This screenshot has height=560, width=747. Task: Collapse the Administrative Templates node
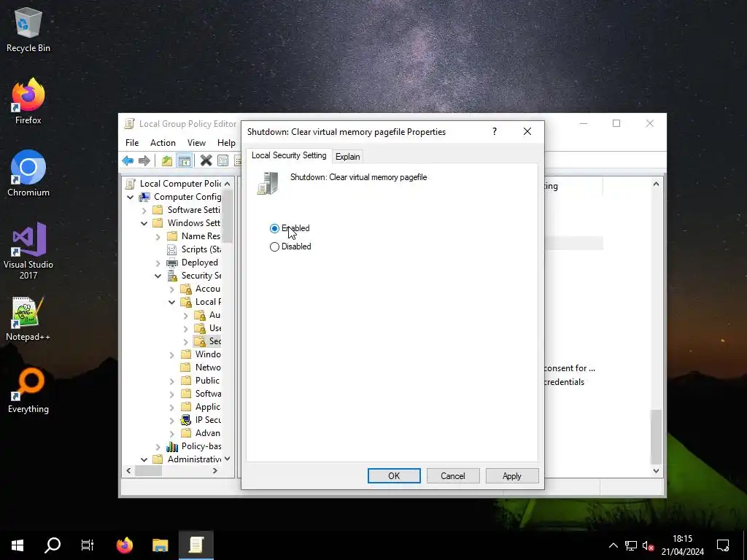(x=144, y=459)
